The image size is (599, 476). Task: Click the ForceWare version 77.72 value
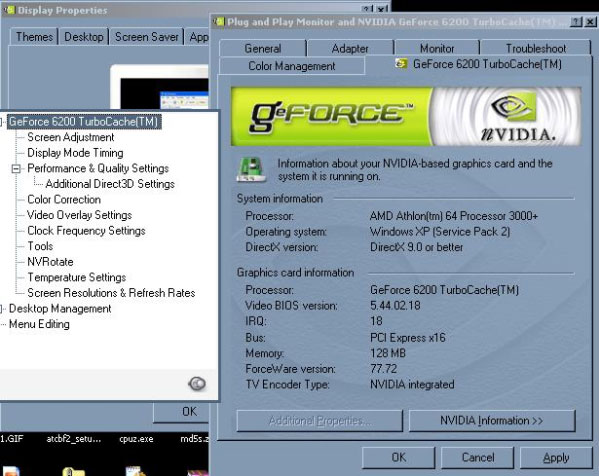pos(384,369)
